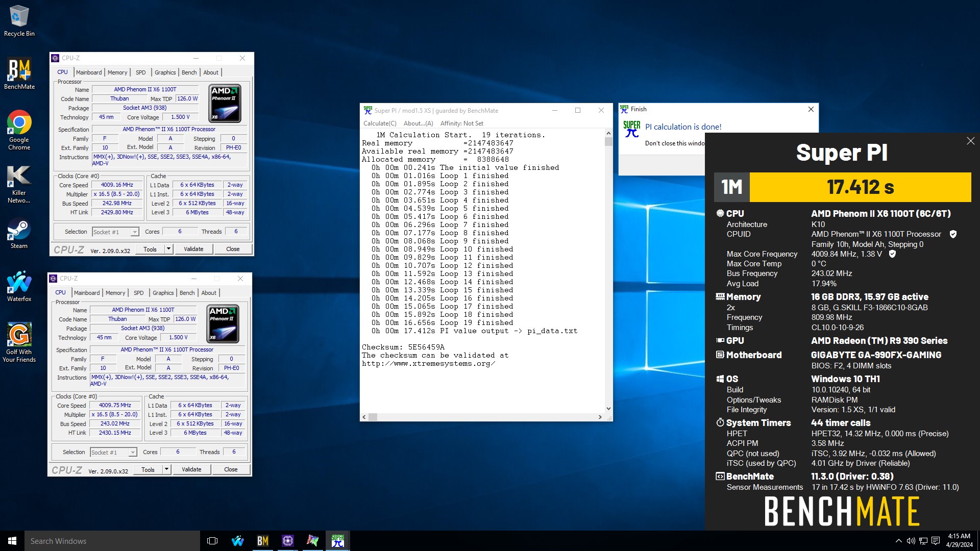Click Tools button in lower CPU-Z
The height and width of the screenshot is (551, 980).
148,469
